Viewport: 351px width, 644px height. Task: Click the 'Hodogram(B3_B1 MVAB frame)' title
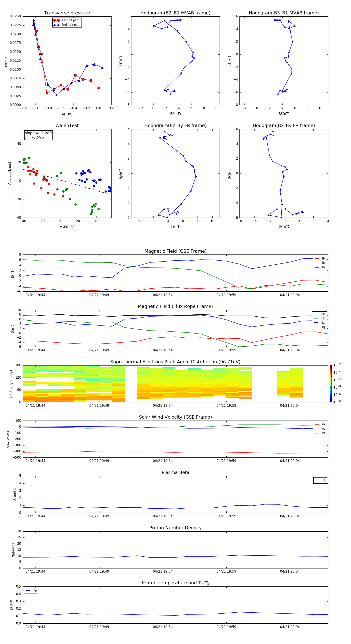coord(284,13)
